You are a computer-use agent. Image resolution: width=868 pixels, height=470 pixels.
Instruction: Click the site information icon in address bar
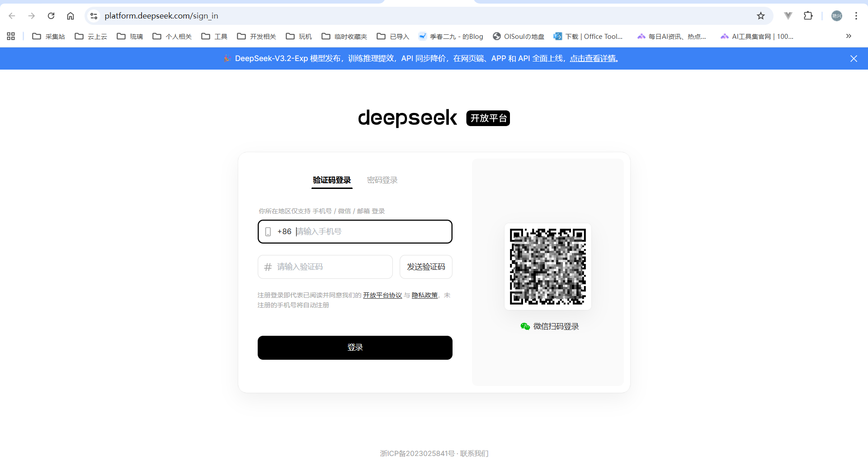click(x=94, y=16)
